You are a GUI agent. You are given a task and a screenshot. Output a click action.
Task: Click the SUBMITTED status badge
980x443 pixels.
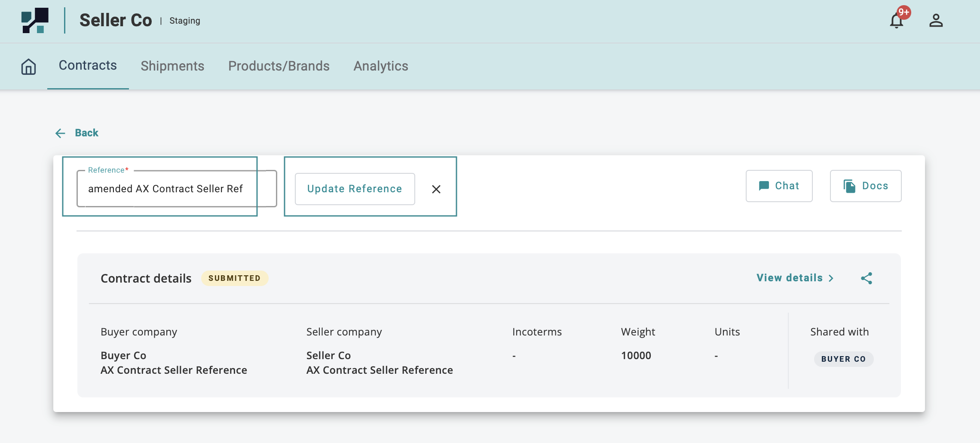234,278
